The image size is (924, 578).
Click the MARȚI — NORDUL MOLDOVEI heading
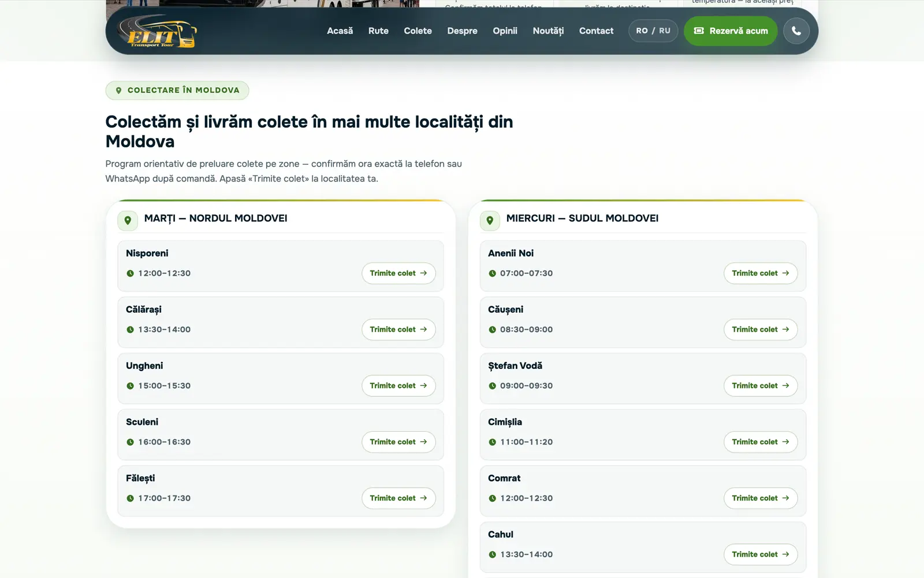coord(215,218)
